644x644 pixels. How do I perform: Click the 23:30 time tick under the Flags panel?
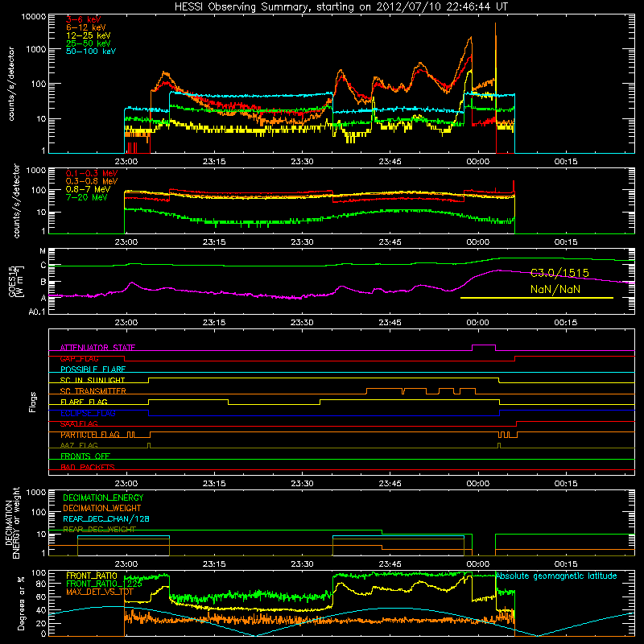[x=302, y=484]
